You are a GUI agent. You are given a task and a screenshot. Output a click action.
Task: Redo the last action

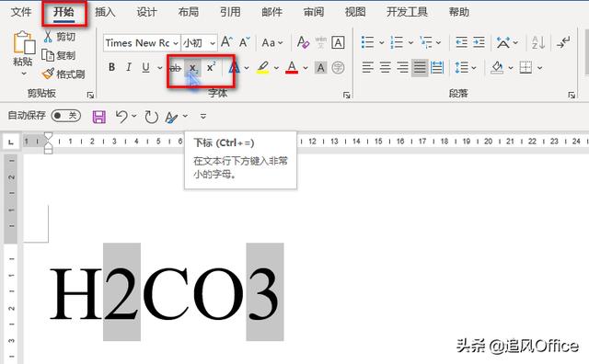[x=151, y=117]
